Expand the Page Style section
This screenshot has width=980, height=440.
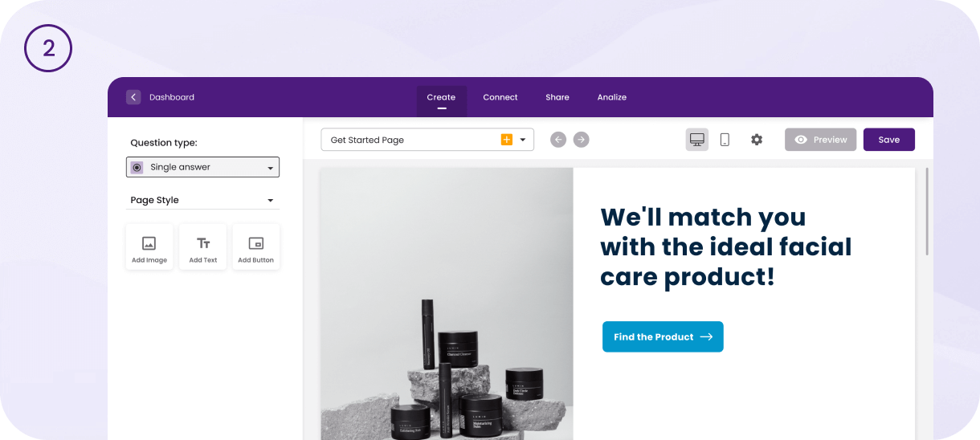click(202, 200)
